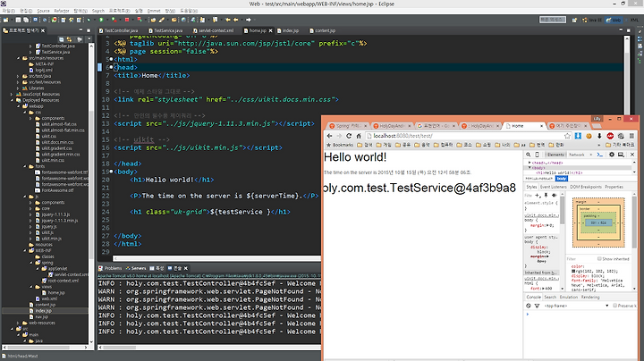Screen dimensions: 644x361
Task: Collapse the body node in Elements tree
Action: [530, 168]
